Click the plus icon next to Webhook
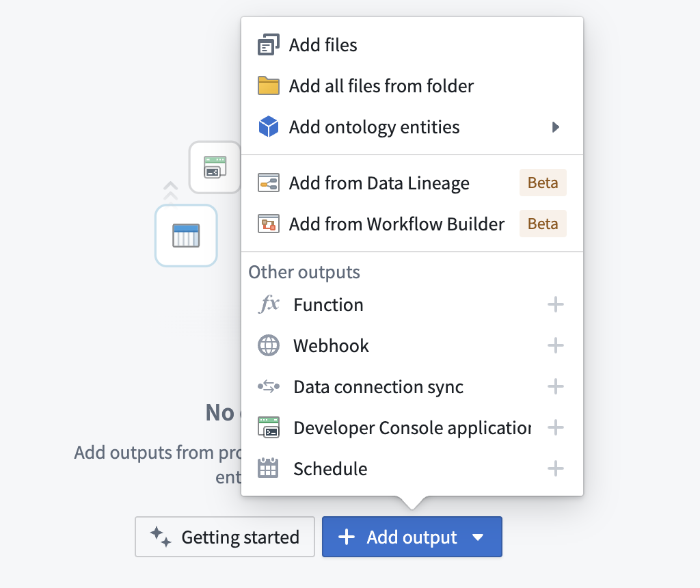Image resolution: width=700 pixels, height=588 pixels. (x=555, y=345)
